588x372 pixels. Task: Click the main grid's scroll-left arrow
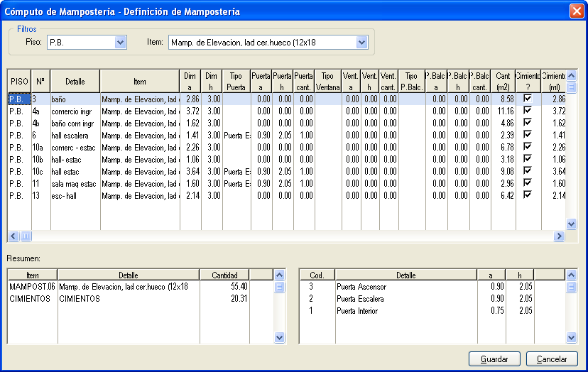13,236
